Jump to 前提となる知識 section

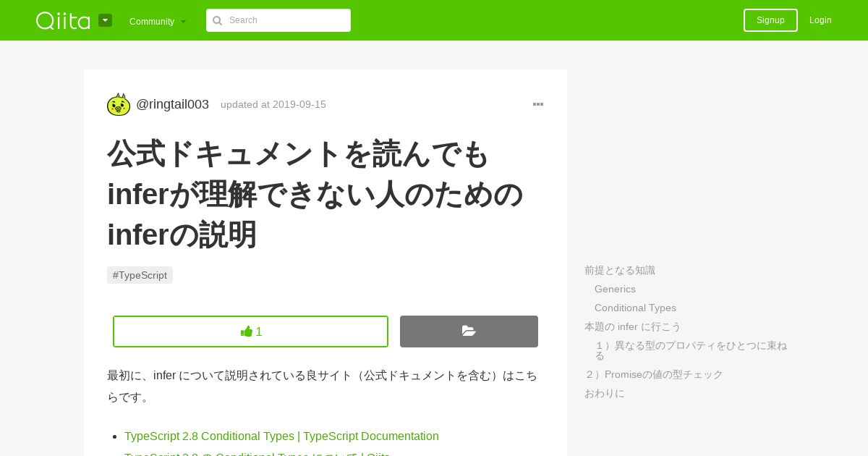click(x=620, y=270)
